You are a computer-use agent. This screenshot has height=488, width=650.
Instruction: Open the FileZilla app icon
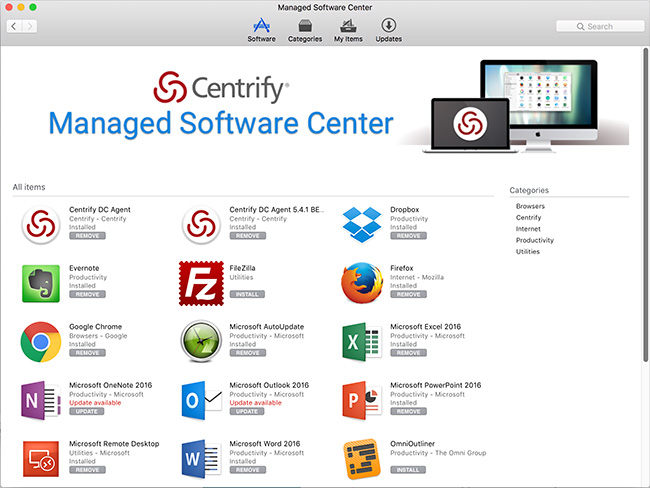(x=201, y=283)
